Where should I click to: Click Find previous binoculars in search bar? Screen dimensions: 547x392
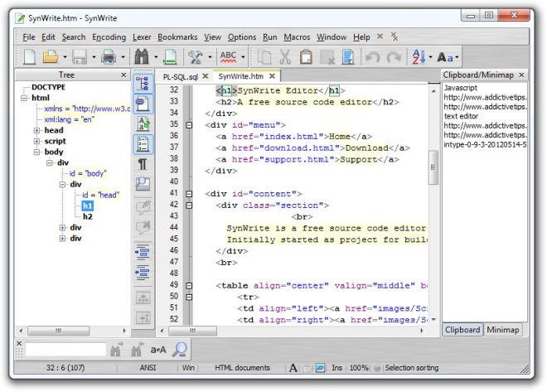(137, 349)
